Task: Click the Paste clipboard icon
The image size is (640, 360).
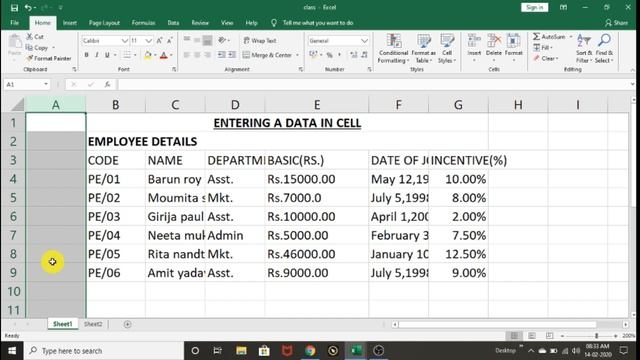Action: [x=15, y=42]
